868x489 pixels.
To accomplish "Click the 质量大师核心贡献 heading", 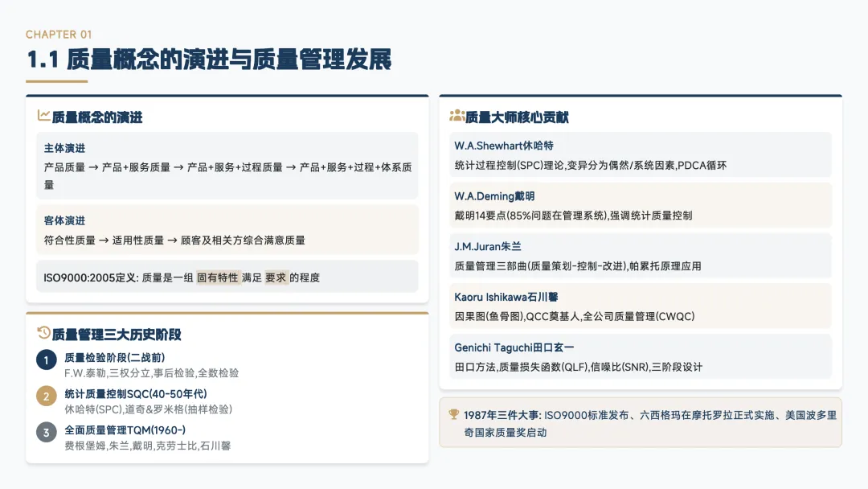I will 517,117.
